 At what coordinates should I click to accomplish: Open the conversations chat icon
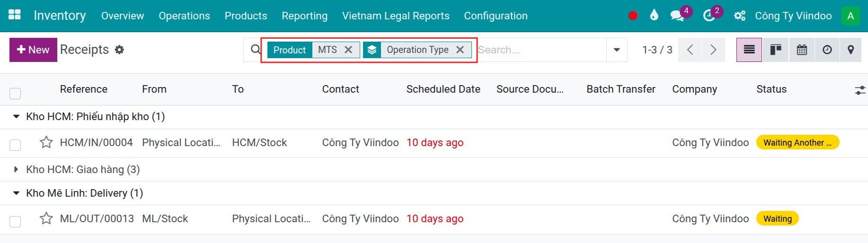coord(677,16)
